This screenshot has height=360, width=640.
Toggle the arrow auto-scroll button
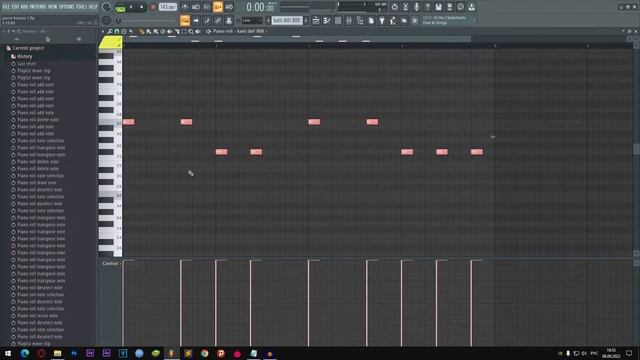click(x=196, y=20)
